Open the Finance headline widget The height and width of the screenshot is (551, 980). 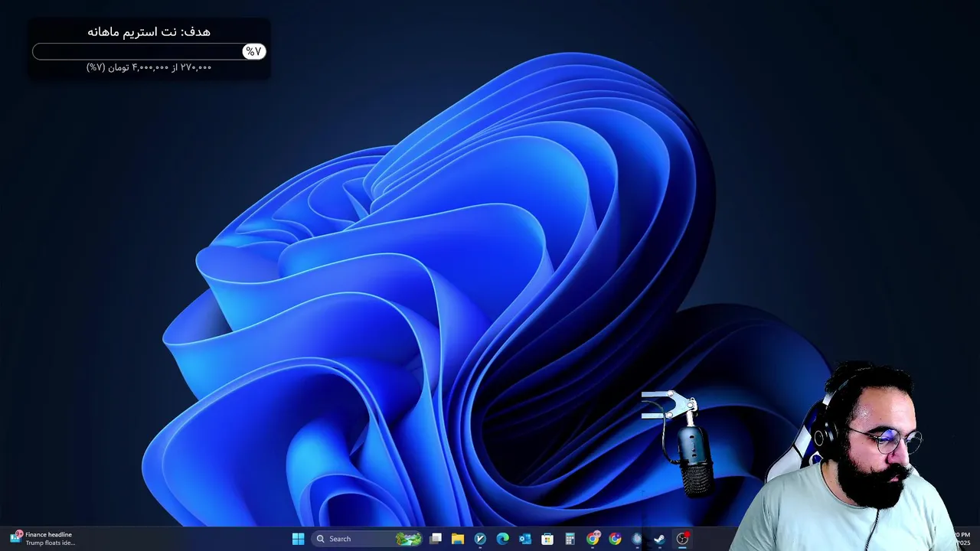tap(42, 538)
